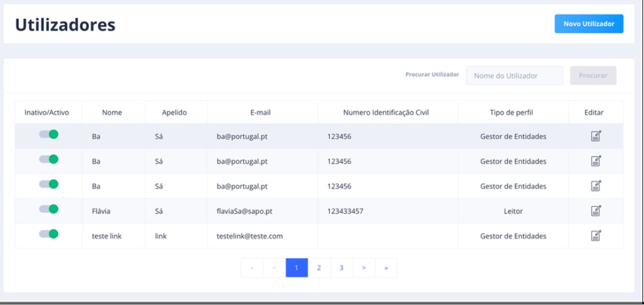This screenshot has height=305, width=644.
Task: Click the Novo Utilizador button
Action: point(588,24)
